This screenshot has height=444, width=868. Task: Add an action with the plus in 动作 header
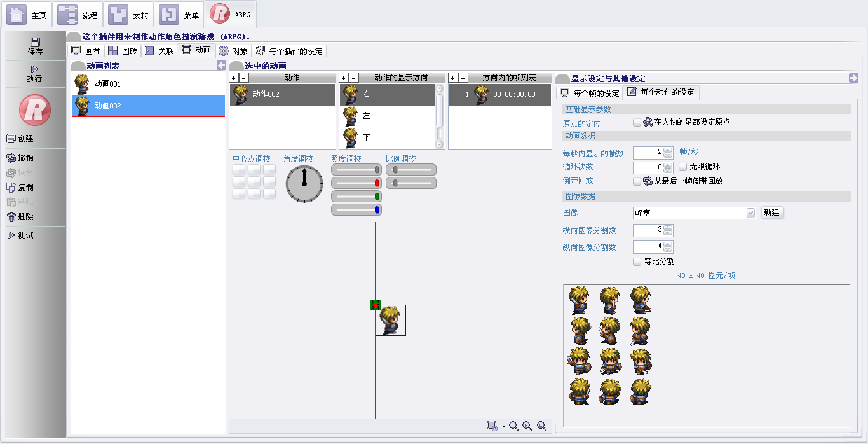[234, 78]
